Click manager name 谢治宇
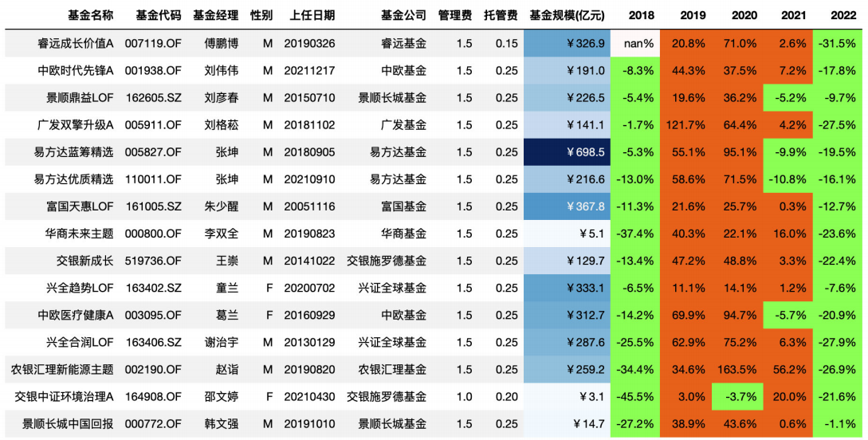Screen dimensions: 868x440 pyautogui.click(x=222, y=343)
